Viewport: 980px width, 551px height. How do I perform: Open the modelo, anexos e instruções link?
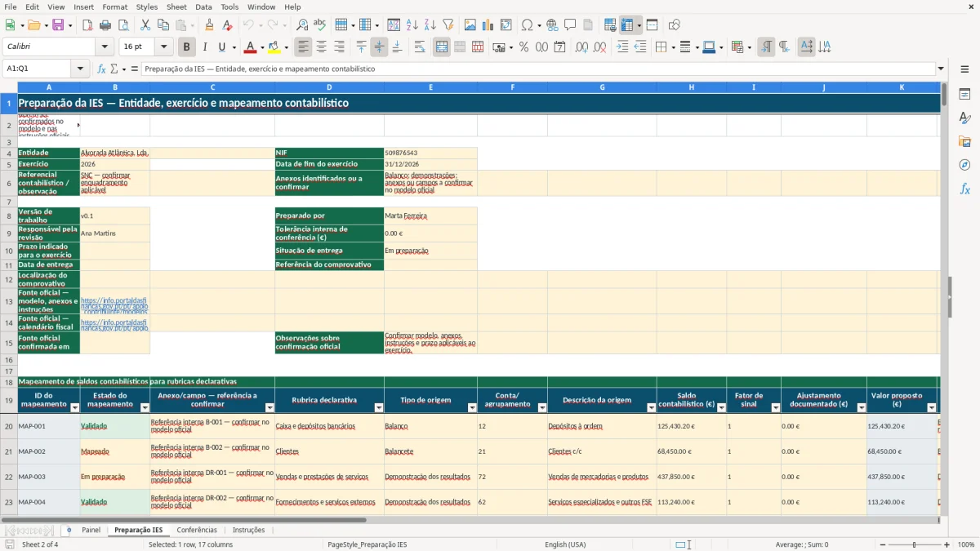click(114, 305)
